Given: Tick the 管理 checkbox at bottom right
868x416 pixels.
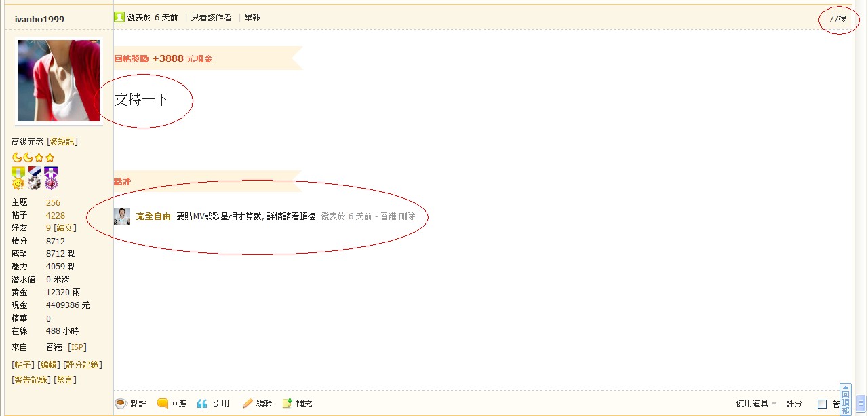Looking at the screenshot, I should click(x=823, y=404).
